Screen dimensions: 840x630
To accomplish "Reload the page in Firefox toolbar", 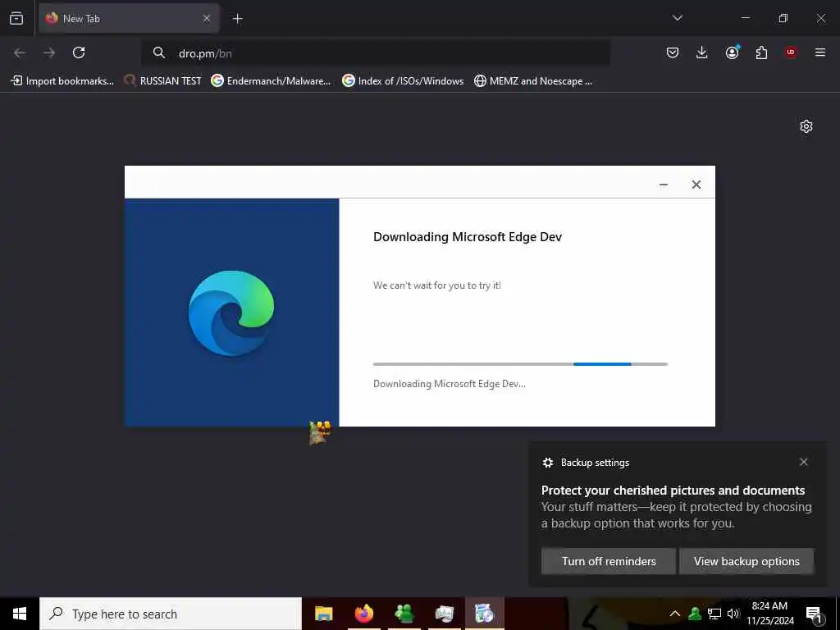I will click(79, 52).
